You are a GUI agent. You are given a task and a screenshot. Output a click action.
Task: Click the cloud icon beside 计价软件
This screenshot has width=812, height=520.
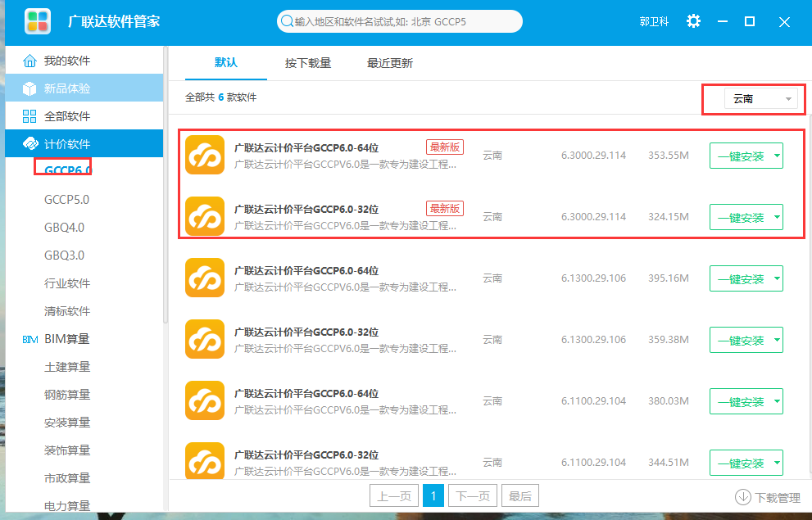(x=30, y=143)
